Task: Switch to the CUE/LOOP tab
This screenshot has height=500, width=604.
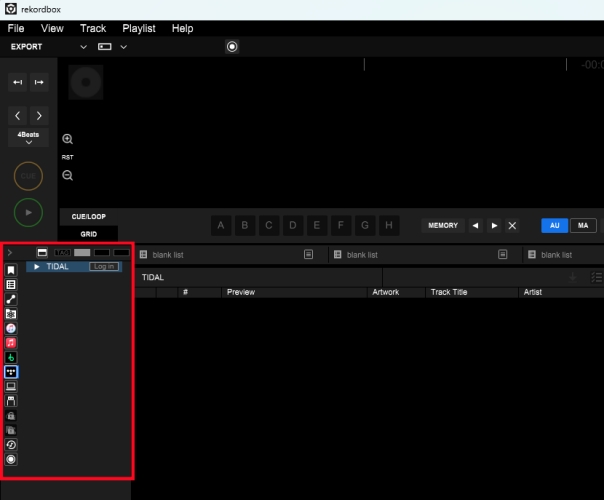Action: tap(89, 216)
